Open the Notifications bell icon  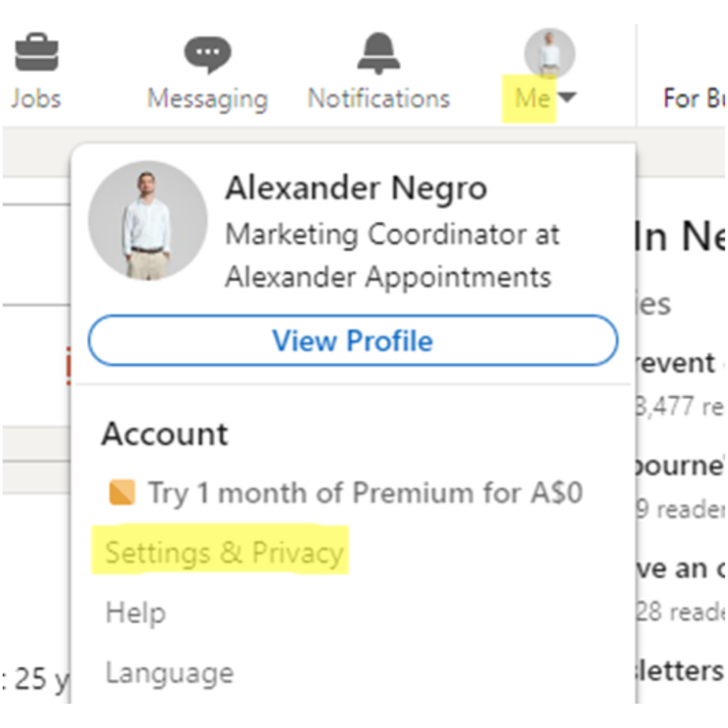378,53
